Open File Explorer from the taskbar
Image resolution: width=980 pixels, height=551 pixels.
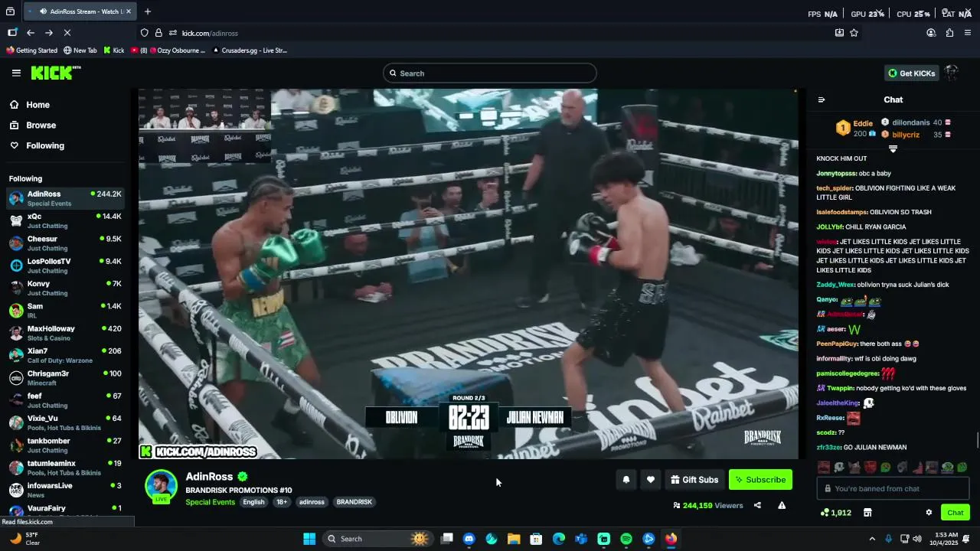click(x=514, y=539)
